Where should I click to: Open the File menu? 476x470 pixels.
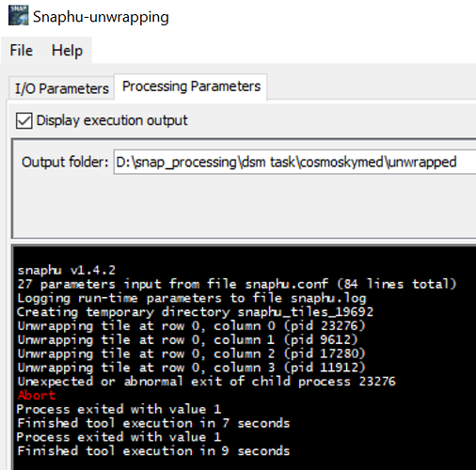[x=21, y=51]
